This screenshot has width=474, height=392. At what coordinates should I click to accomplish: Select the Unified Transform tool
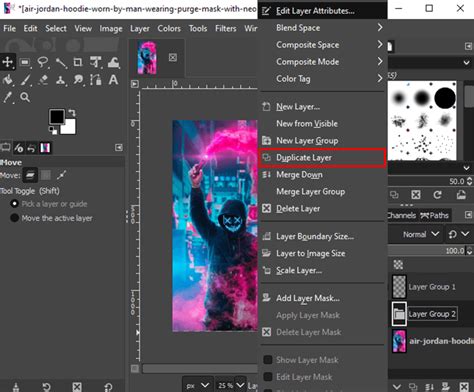(x=96, y=62)
